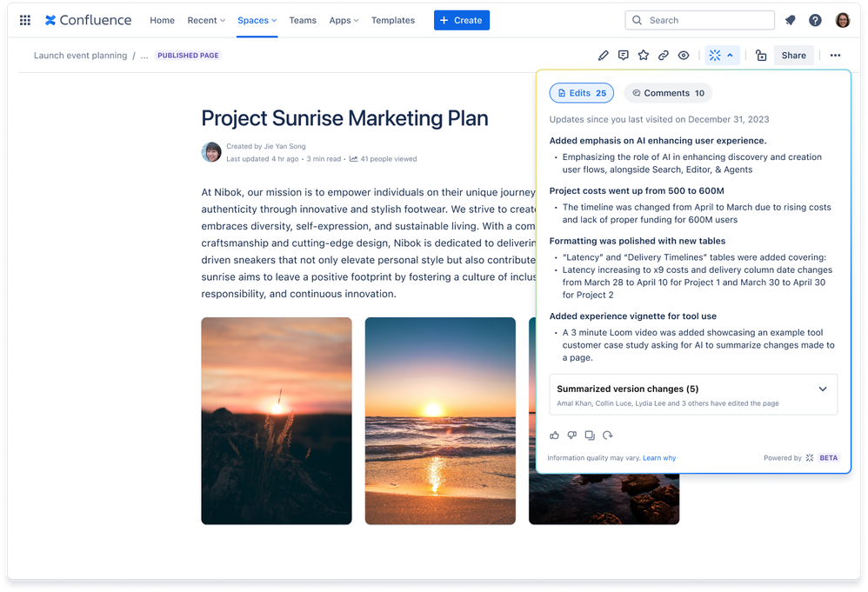Open the grass sunset photo
The image size is (868, 592).
tap(277, 421)
